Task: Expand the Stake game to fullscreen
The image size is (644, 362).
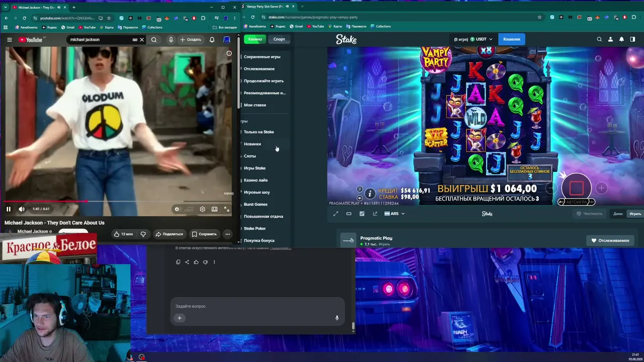Action: coord(336,214)
